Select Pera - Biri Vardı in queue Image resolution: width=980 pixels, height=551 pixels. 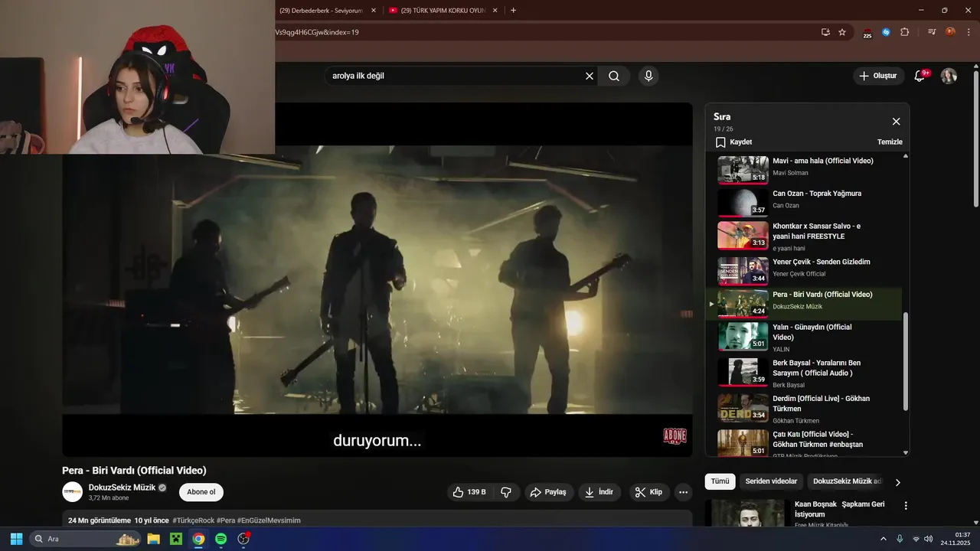(x=804, y=303)
